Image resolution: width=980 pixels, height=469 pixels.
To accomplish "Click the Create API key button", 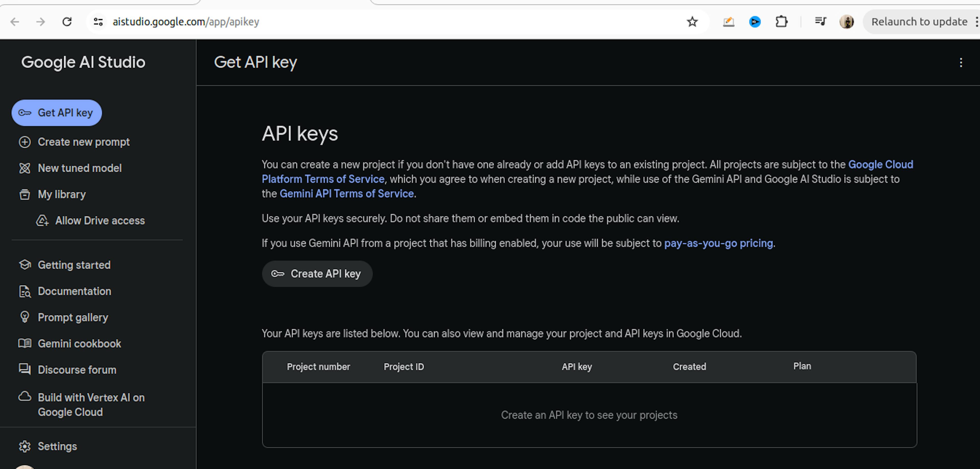I will (317, 274).
